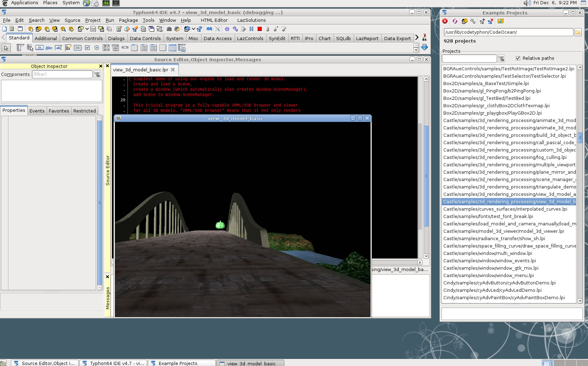Toggle the Relative paths checkbox
Screen dimensions: 588x366
[x=518, y=58]
